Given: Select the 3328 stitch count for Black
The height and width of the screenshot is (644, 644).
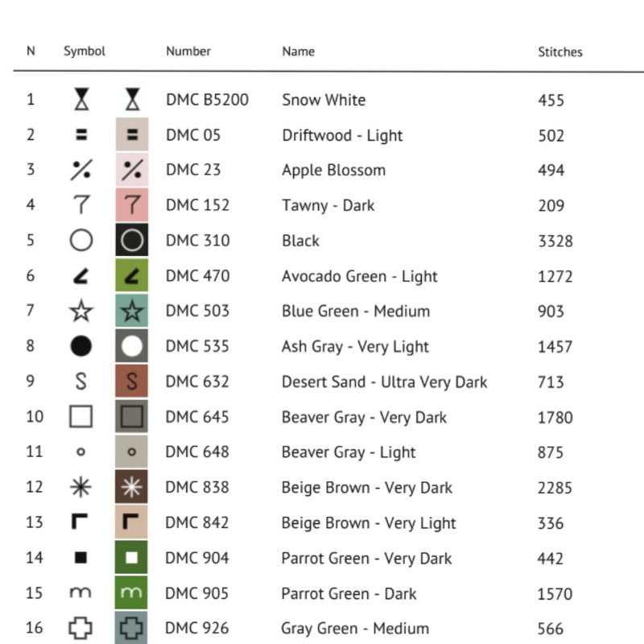Looking at the screenshot, I should coord(555,241).
